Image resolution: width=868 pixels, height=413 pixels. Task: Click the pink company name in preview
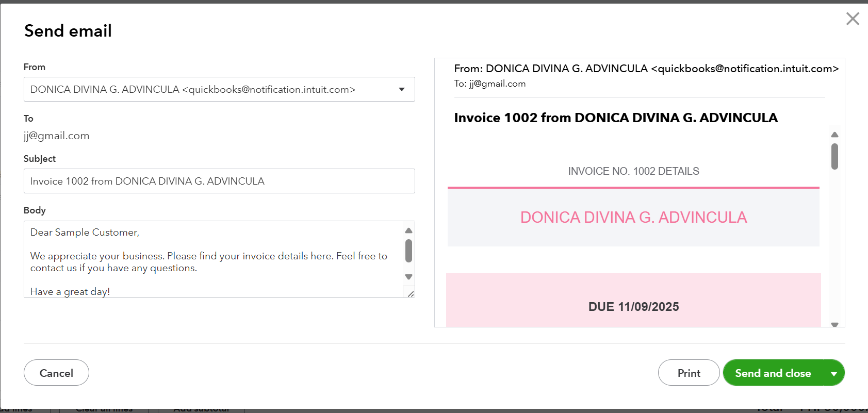click(x=633, y=217)
